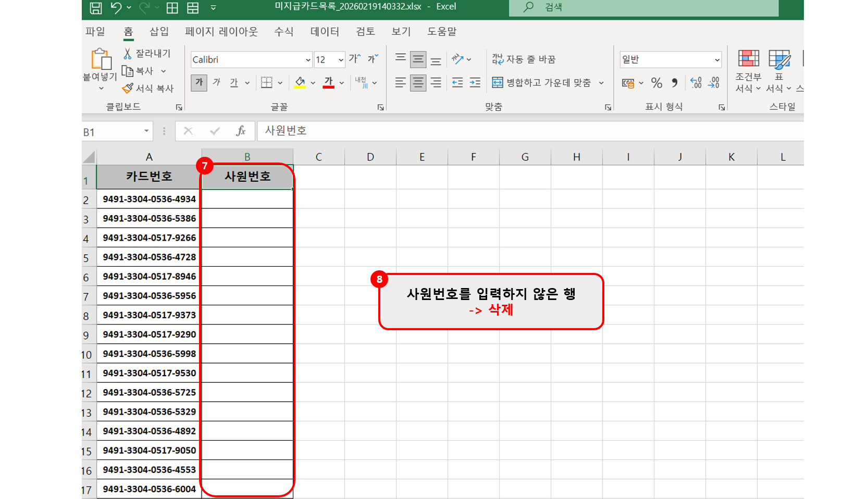The image size is (868, 499).
Task: Click the 붙여넣기 paste icon
Action: click(x=101, y=59)
